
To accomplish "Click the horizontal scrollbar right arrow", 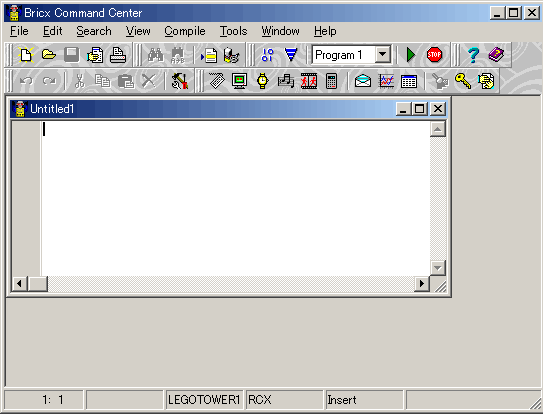I will coord(422,284).
